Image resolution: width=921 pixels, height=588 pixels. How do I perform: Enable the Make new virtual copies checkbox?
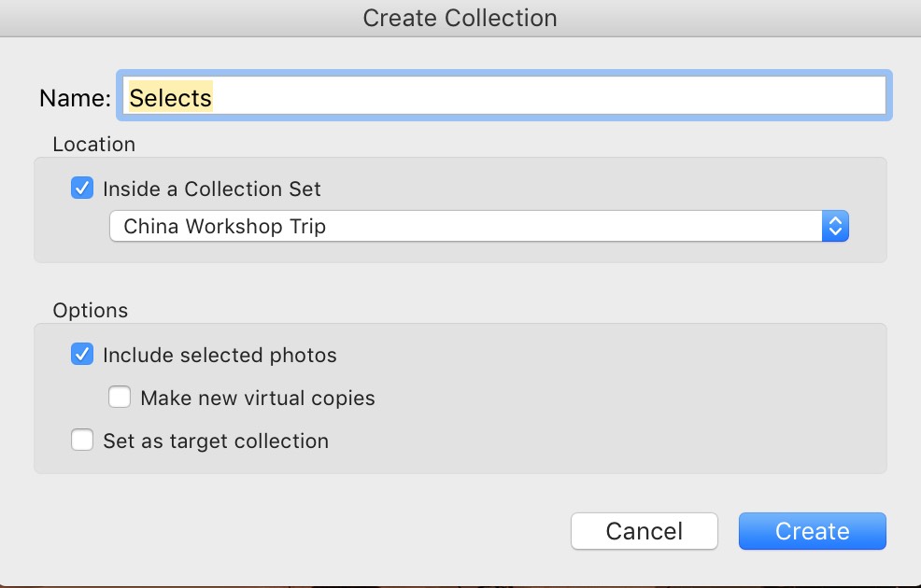(120, 398)
